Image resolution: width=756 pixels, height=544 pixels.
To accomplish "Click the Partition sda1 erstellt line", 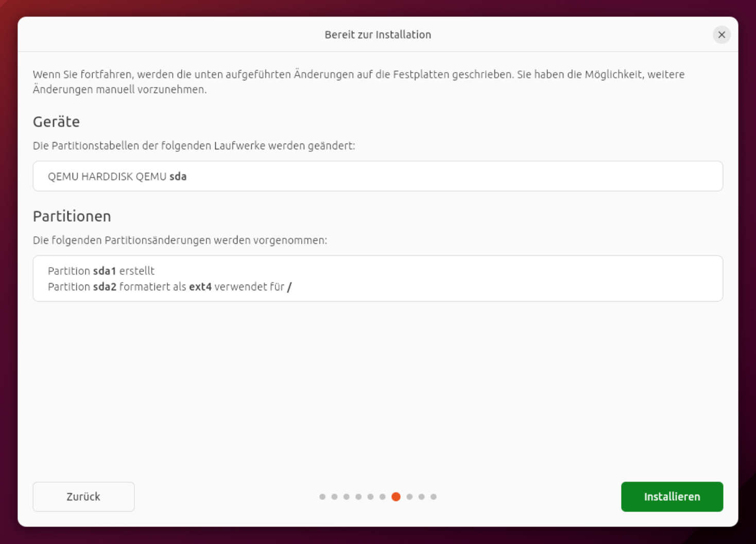I will pyautogui.click(x=101, y=271).
